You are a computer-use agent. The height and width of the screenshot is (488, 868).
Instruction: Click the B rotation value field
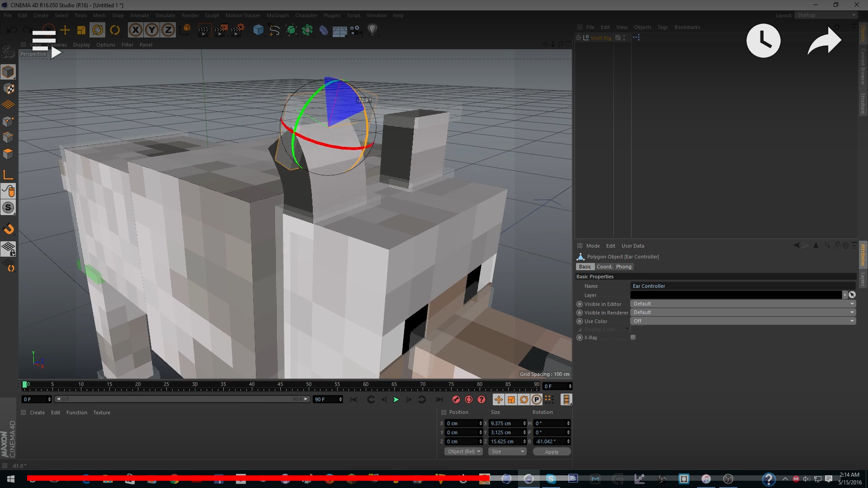(550, 441)
